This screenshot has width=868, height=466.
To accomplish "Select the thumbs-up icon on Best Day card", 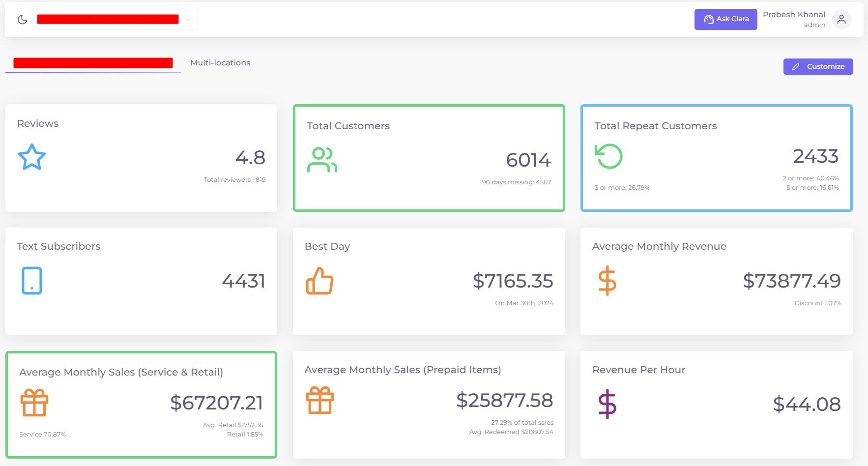I will [x=319, y=281].
